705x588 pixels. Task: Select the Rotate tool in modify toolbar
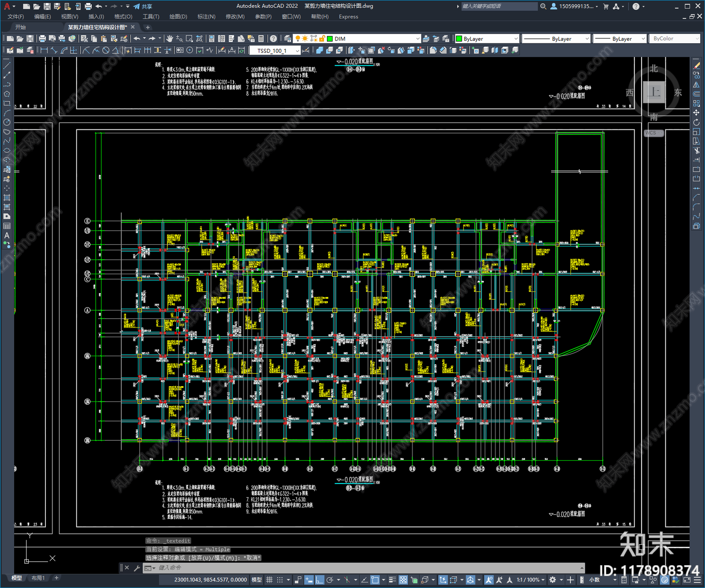pos(696,122)
